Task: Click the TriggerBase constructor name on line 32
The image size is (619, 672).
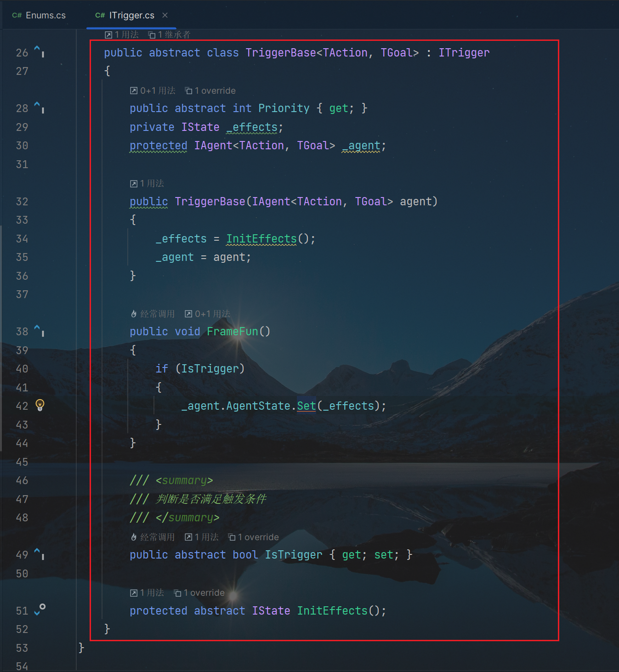Action: tap(210, 202)
